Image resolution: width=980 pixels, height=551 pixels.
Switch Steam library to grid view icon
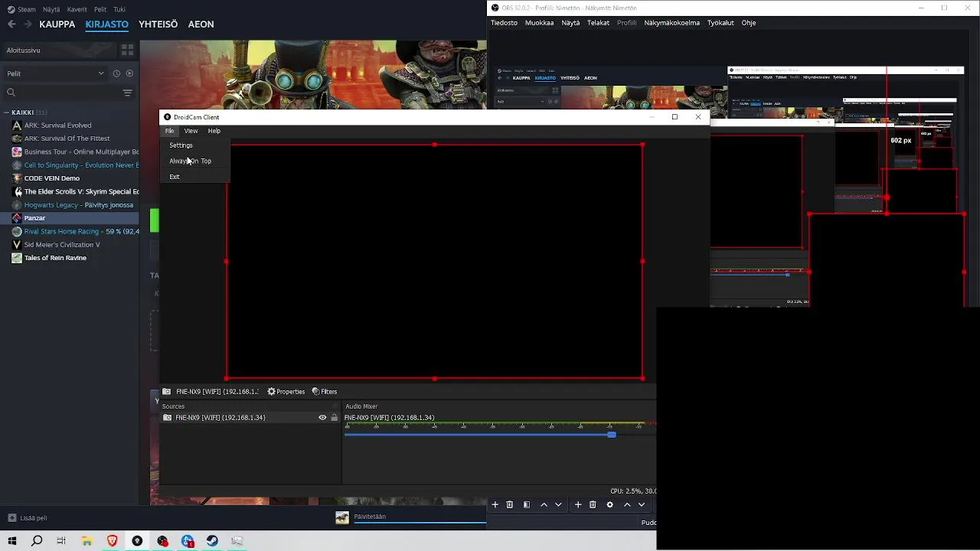tap(127, 50)
